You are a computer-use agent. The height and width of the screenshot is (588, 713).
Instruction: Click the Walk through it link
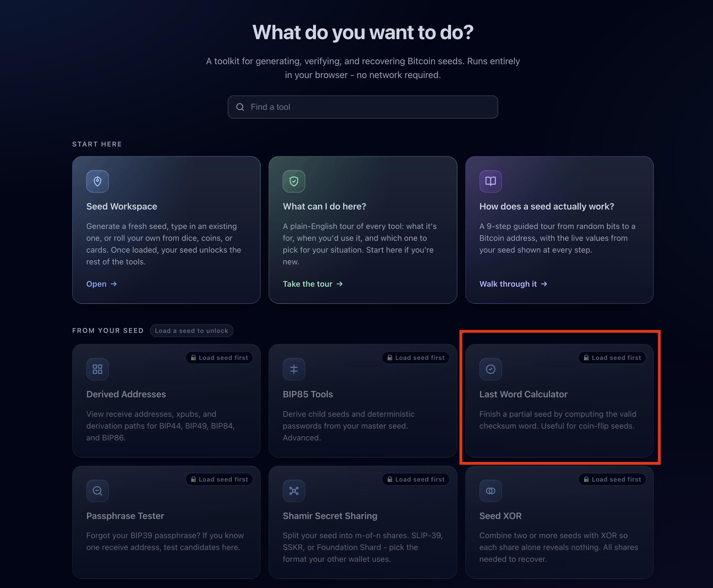pos(513,284)
